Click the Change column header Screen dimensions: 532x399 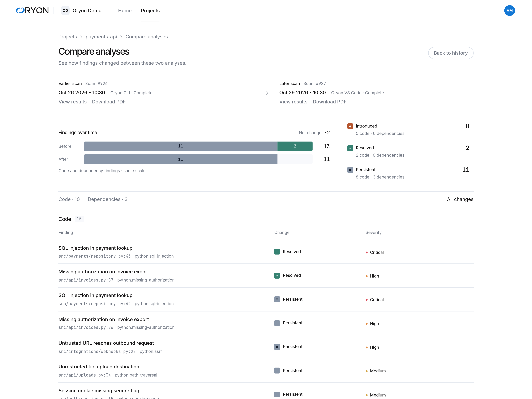(282, 233)
